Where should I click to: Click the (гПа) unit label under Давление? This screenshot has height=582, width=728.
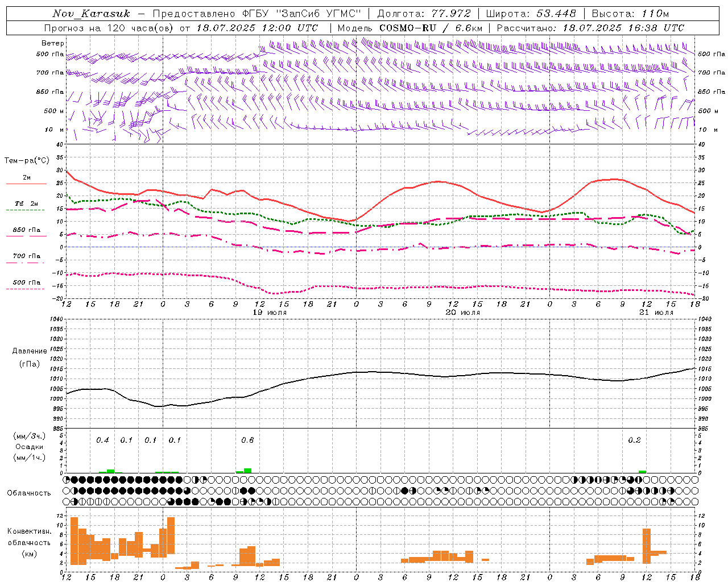(x=30, y=364)
